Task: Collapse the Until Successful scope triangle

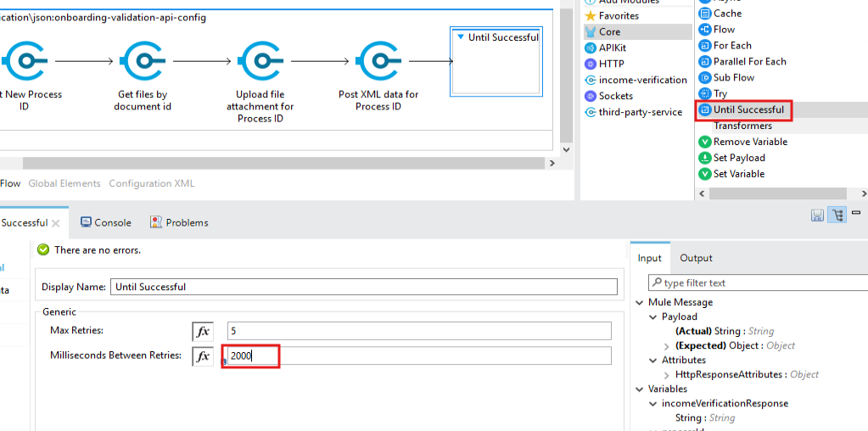Action: (x=460, y=37)
